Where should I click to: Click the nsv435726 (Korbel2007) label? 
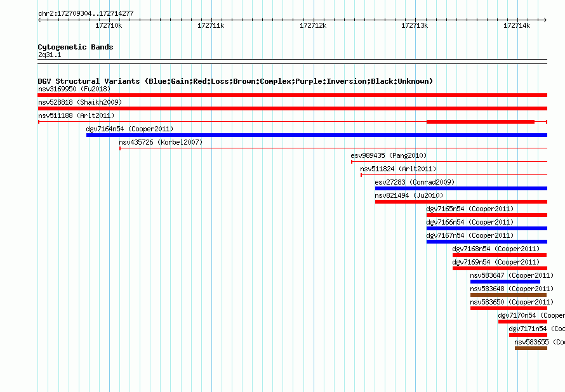[x=161, y=142]
